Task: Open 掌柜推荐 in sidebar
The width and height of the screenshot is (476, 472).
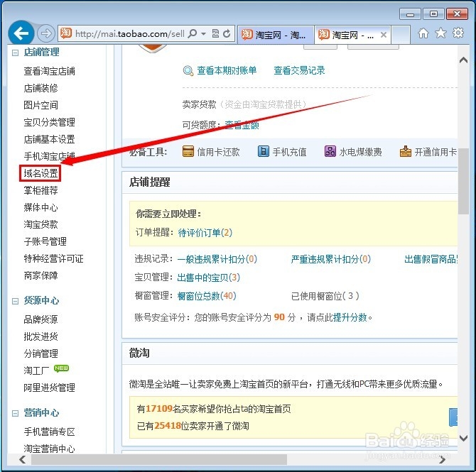Action: pyautogui.click(x=40, y=190)
